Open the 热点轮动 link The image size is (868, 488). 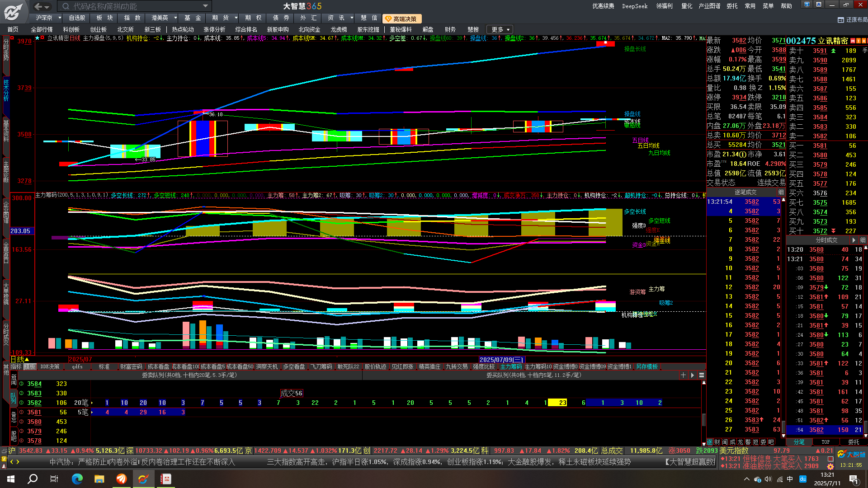183,30
